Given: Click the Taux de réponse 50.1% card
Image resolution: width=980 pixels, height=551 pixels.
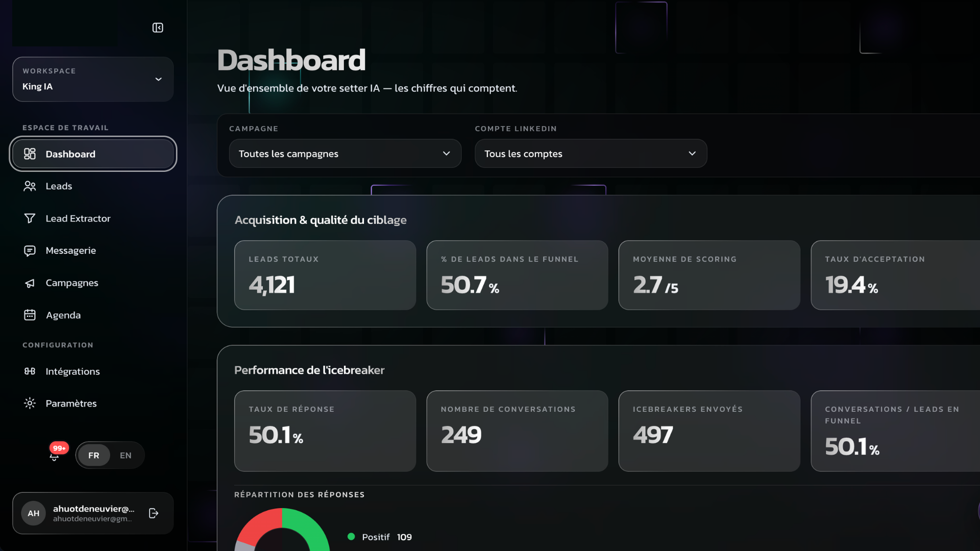Looking at the screenshot, I should pos(325,431).
